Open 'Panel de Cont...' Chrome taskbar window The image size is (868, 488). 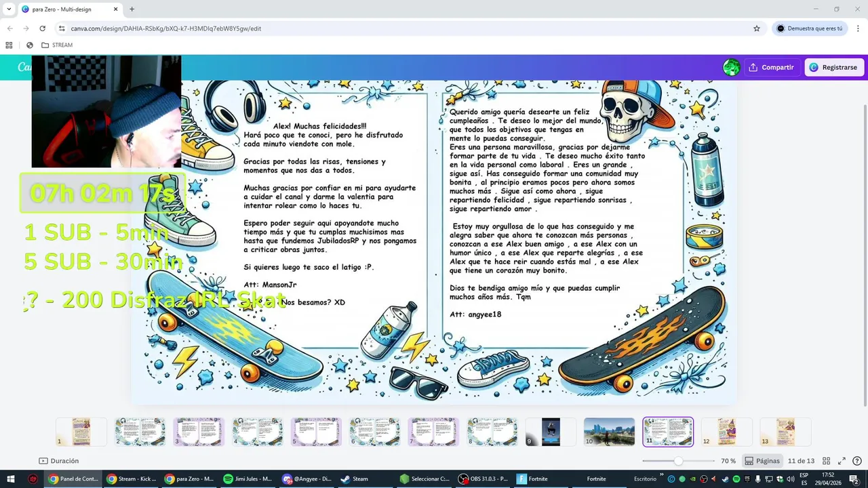tap(75, 479)
